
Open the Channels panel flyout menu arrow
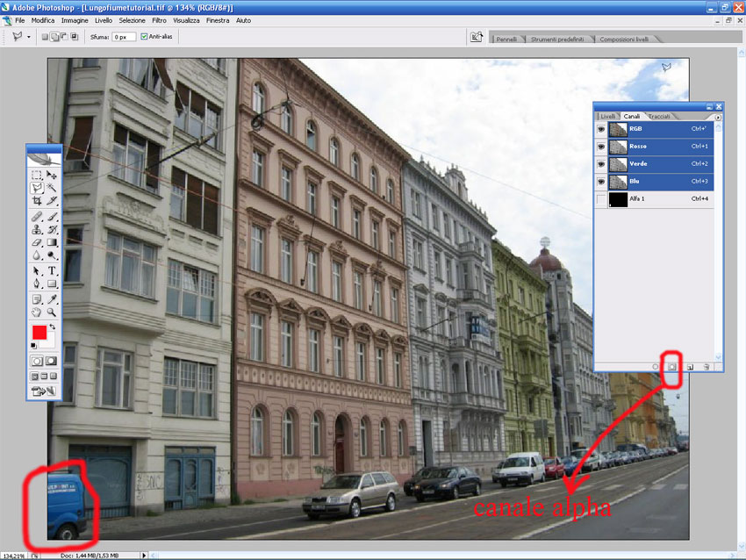tap(717, 117)
